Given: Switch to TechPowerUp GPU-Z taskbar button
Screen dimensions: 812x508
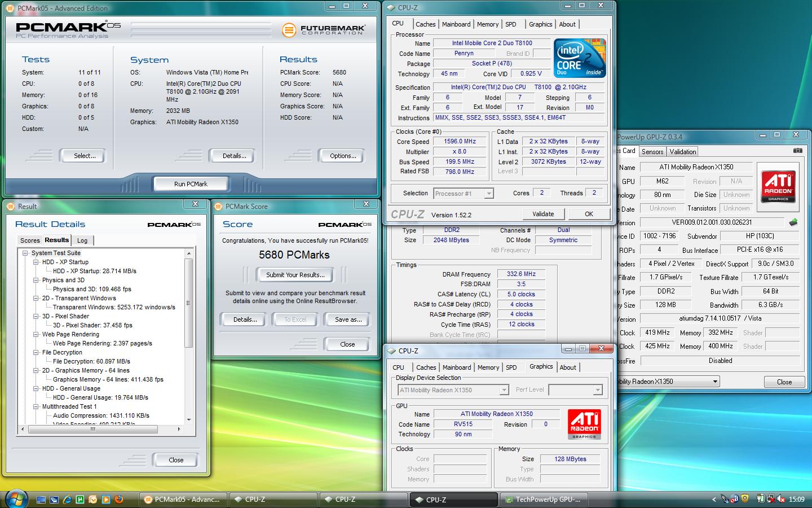Looking at the screenshot, I should 545,500.
